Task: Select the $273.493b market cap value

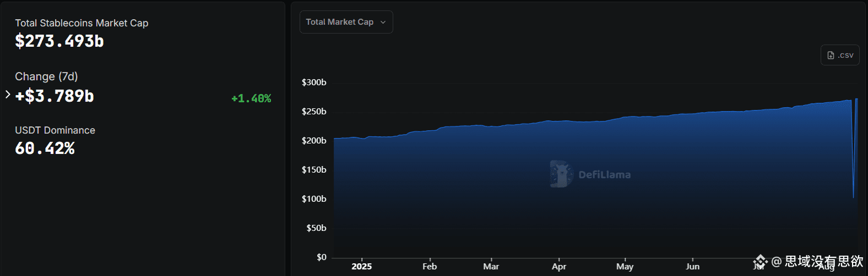Action: [x=59, y=41]
